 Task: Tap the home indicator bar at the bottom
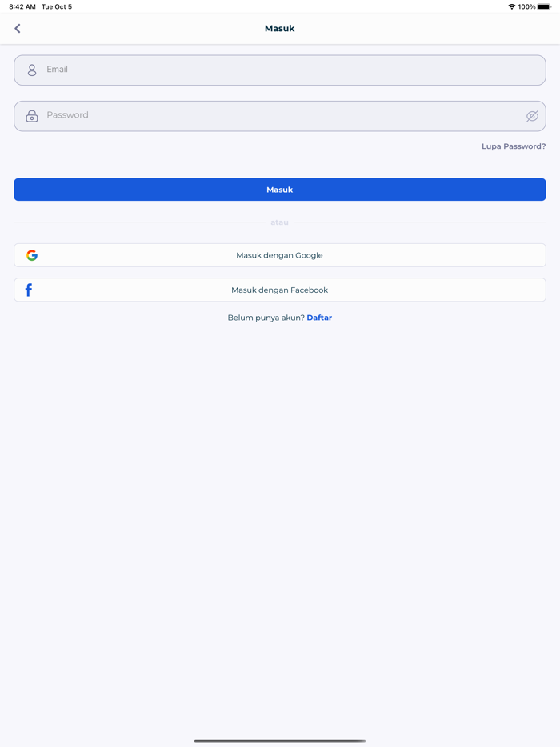tap(280, 741)
